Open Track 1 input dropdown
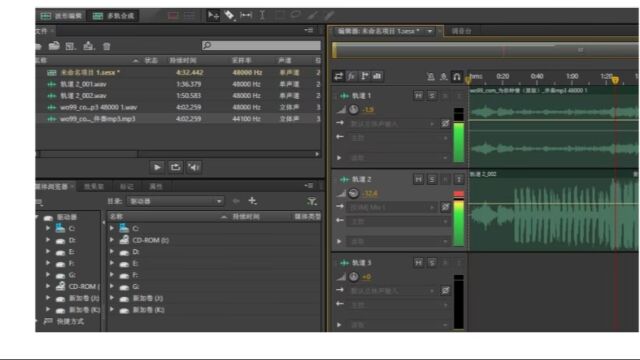 point(392,124)
